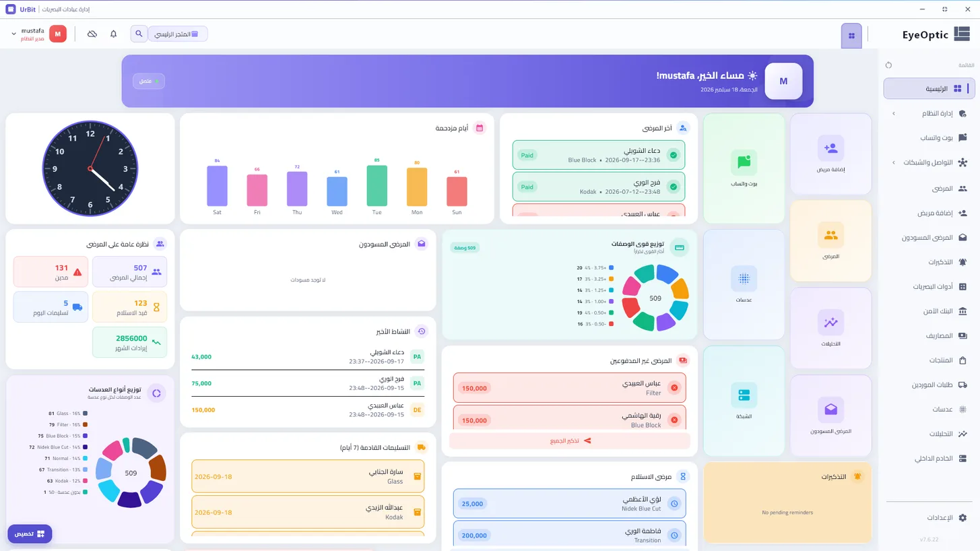Click the تذكير الجميع remind-all button
Screen dimensions: 980x551
tap(570, 441)
